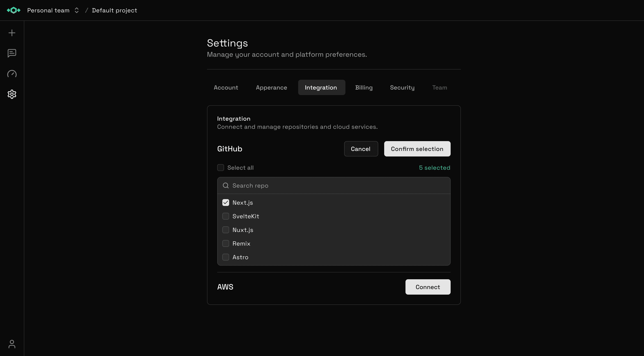Select the dashboard gauge icon in sidebar
Image resolution: width=644 pixels, height=356 pixels.
click(12, 74)
